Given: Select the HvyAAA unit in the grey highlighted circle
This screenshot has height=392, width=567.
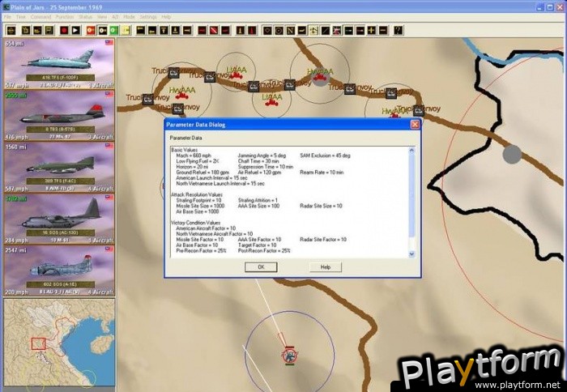Looking at the screenshot, I should pos(320,77).
